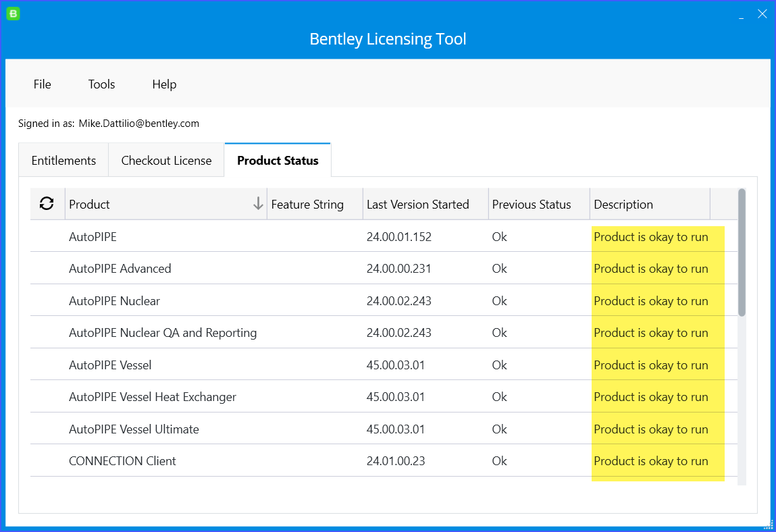Screen dimensions: 776x532
Task: Open the Help menu
Action: click(164, 84)
